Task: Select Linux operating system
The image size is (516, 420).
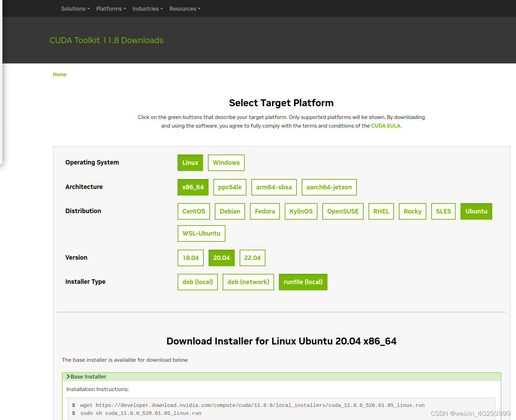Action: (x=190, y=163)
